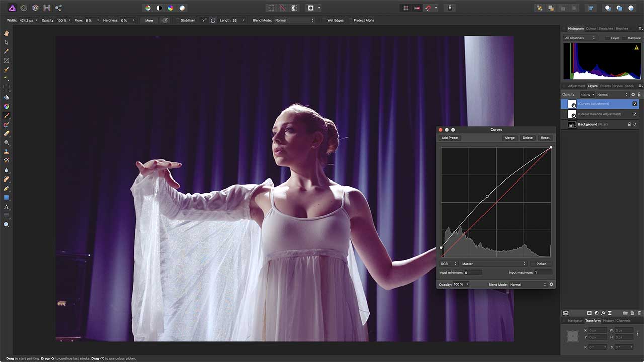Viewport: 644px width, 362px height.
Task: Switch to the Brushes panel tab
Action: (x=622, y=29)
